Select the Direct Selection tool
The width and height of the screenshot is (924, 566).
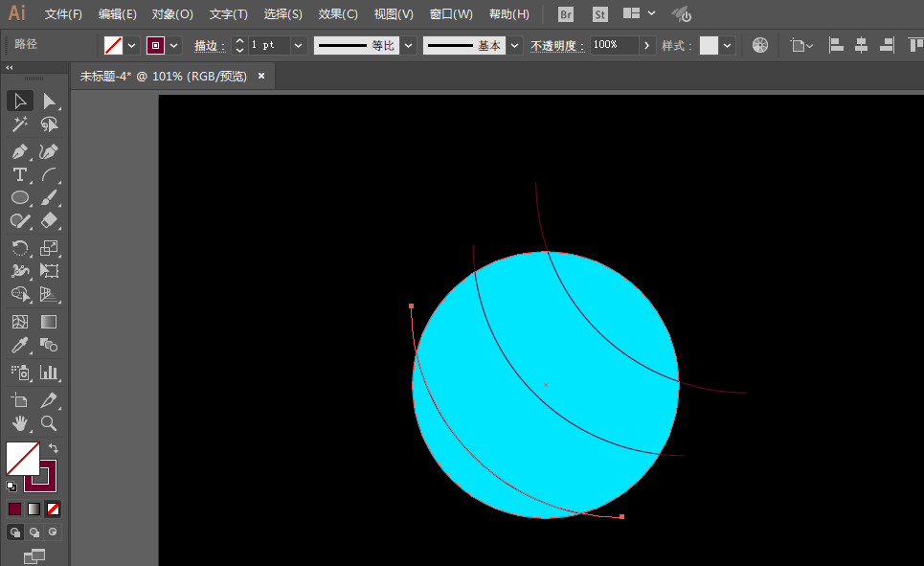[49, 101]
